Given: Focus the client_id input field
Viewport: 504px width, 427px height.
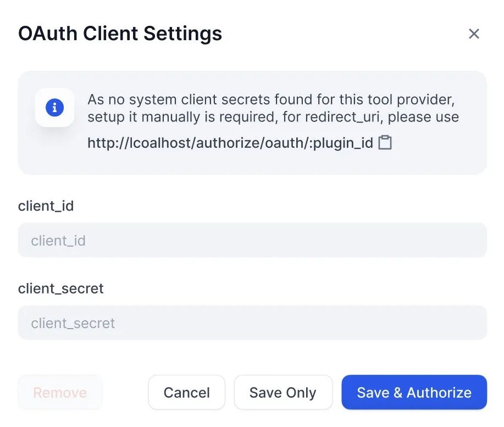Looking at the screenshot, I should (x=252, y=240).
